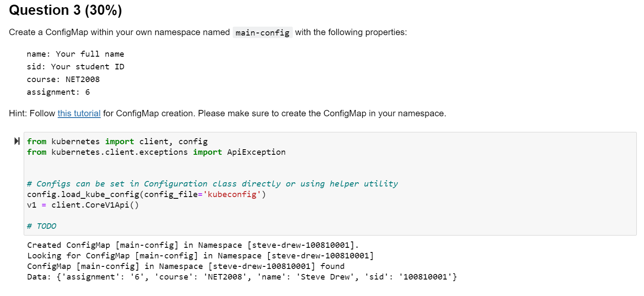Click the output line showing the Data dictionary
This screenshot has height=296, width=644.
[x=241, y=277]
